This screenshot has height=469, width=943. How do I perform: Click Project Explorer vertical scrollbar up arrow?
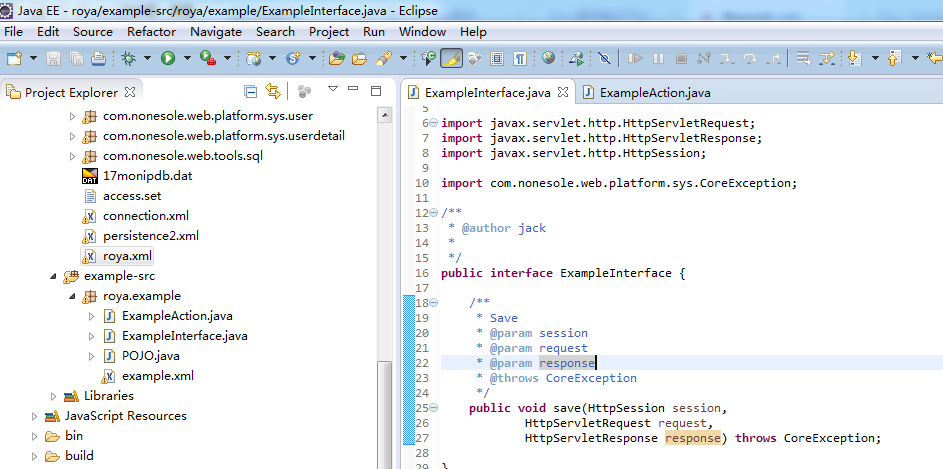(384, 115)
